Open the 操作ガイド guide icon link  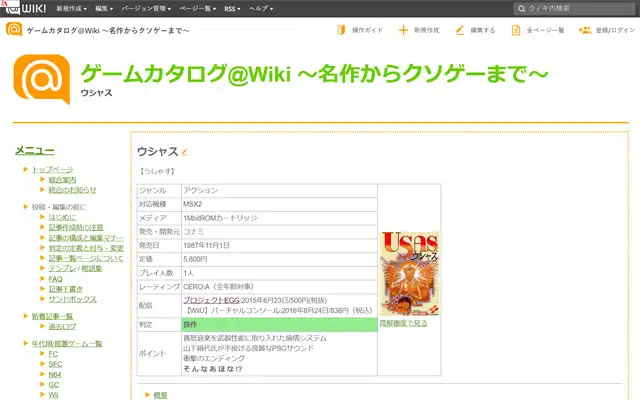341,30
